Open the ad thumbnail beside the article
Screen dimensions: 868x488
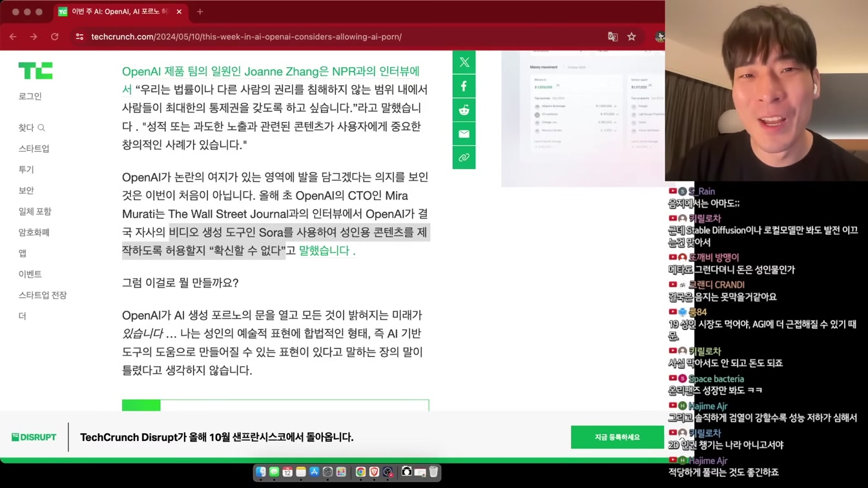[583, 119]
